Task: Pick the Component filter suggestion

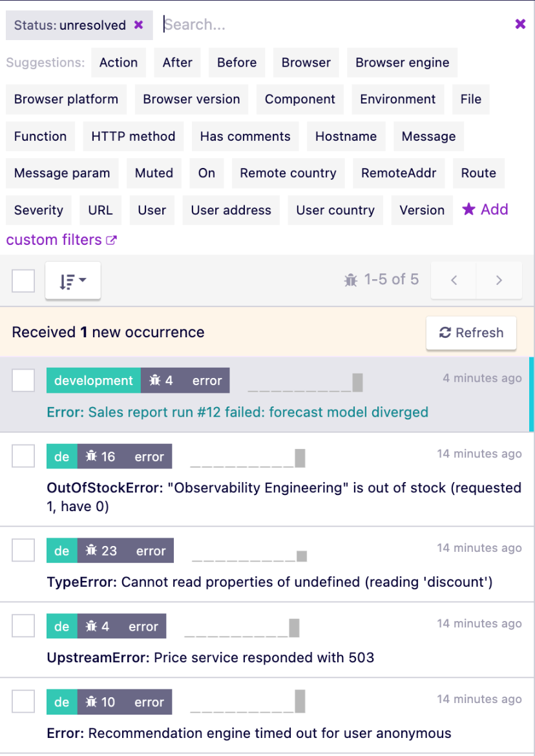Action: (300, 100)
